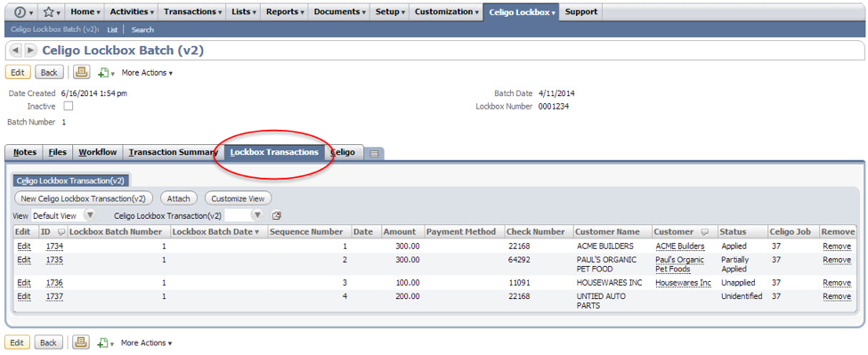
Task: Open the top More Actions menu
Action: pos(147,72)
